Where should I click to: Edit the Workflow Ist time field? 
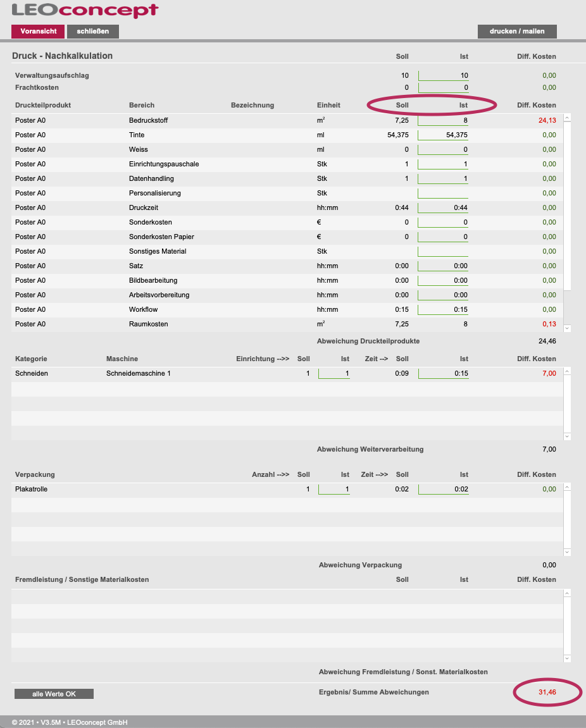pos(443,309)
